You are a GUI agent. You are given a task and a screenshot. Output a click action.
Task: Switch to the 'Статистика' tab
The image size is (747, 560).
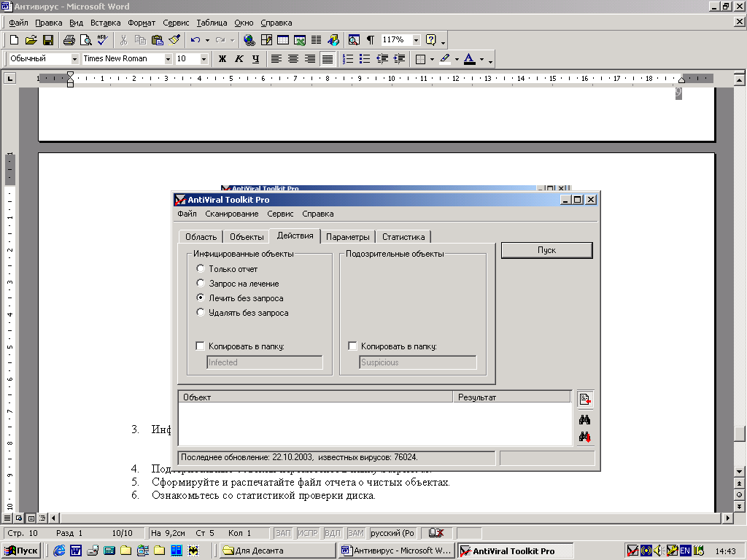pos(403,237)
